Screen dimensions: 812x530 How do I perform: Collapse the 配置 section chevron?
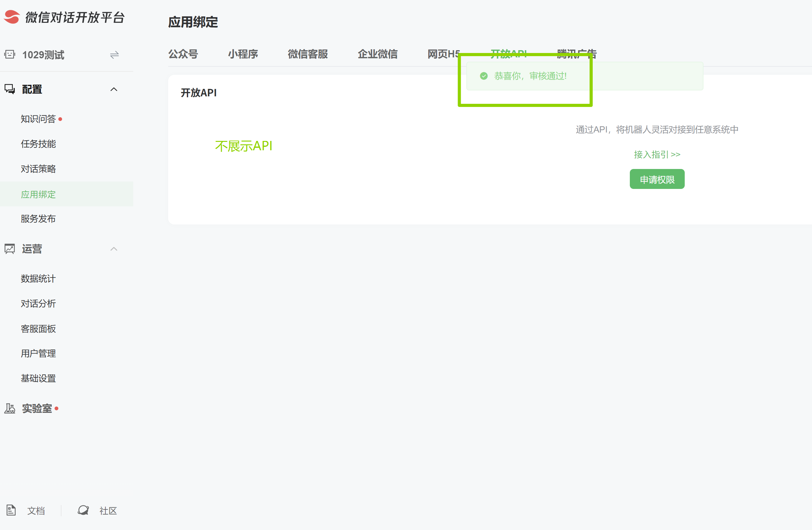tap(114, 89)
